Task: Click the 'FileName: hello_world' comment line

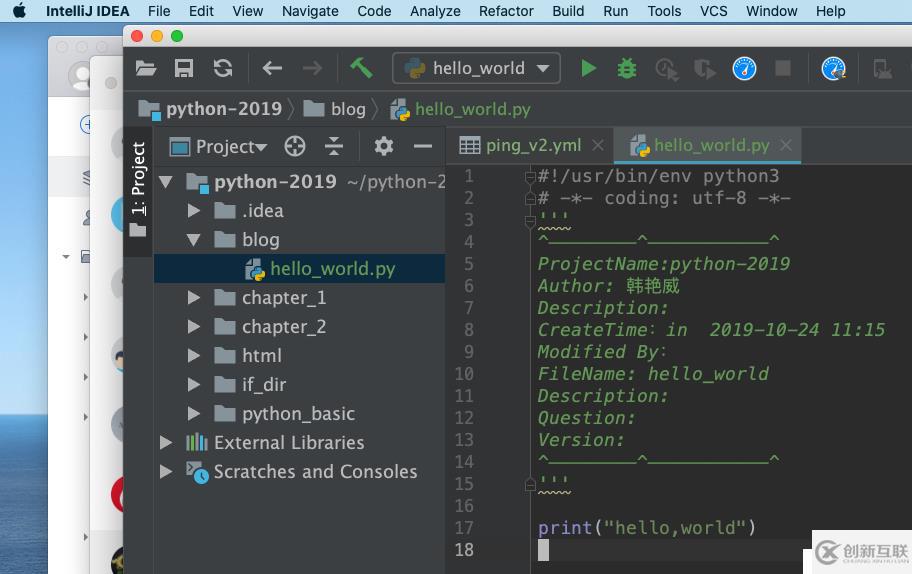Action: [x=653, y=373]
